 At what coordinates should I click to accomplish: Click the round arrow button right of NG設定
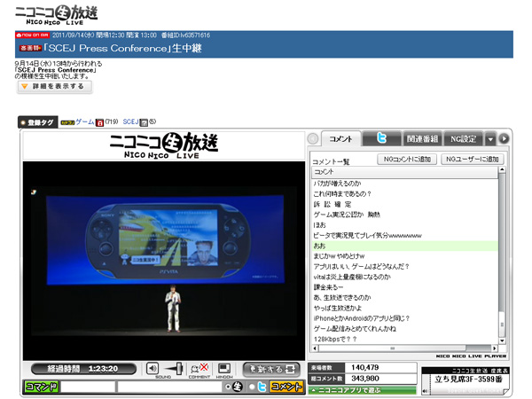point(505,139)
